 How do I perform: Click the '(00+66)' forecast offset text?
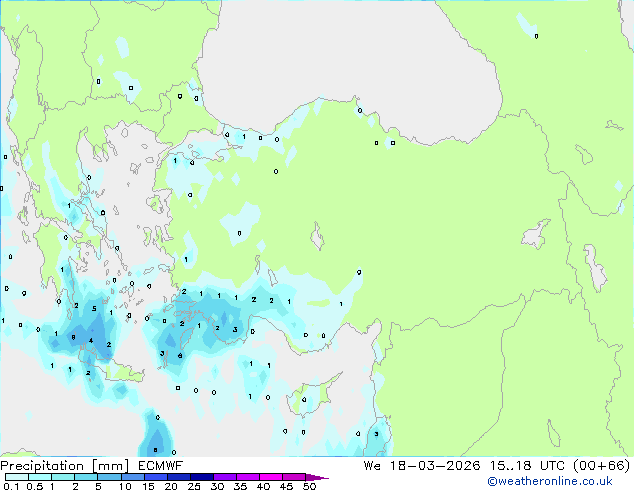pyautogui.click(x=602, y=466)
